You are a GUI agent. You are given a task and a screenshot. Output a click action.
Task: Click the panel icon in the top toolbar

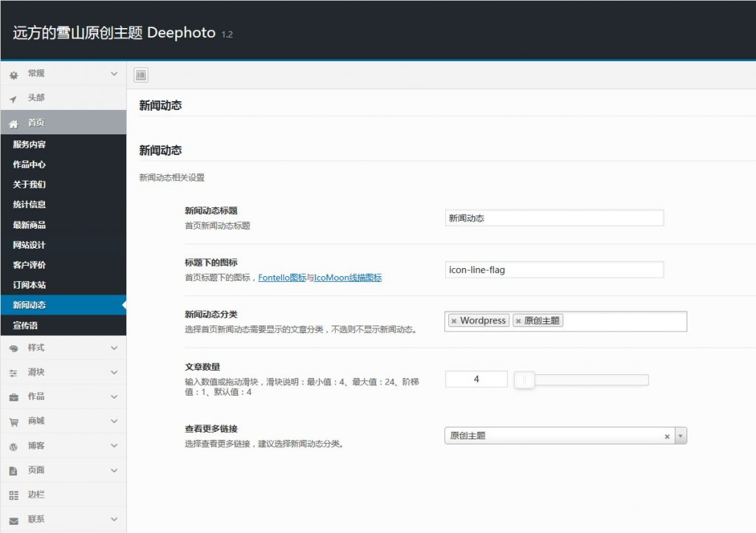141,74
